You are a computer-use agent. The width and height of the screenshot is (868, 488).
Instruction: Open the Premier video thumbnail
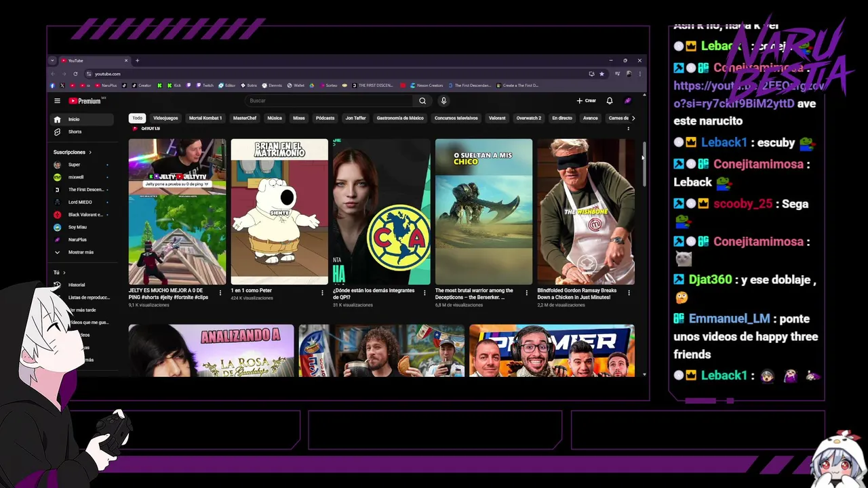tap(552, 350)
